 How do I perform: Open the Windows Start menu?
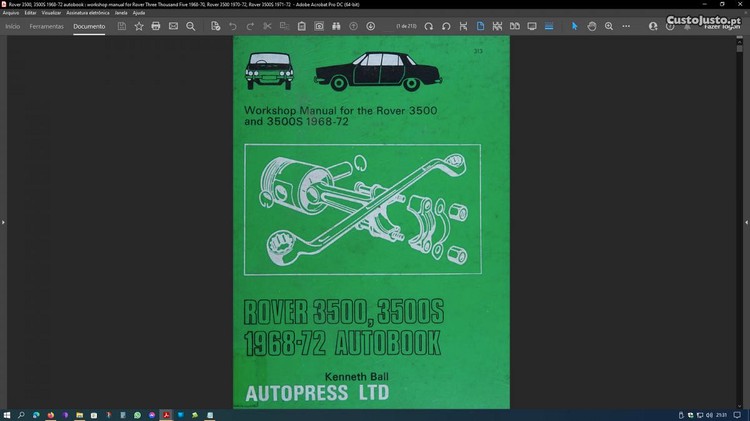7,414
